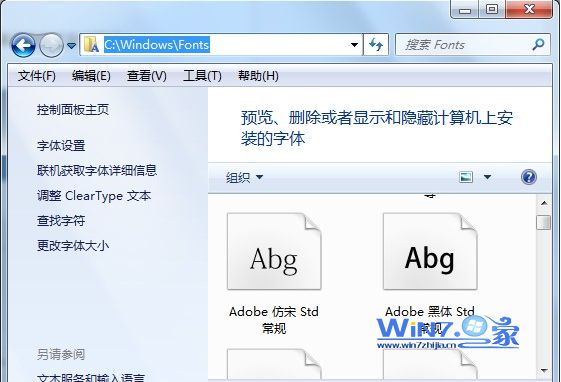This screenshot has height=382, width=561.
Task: Click the scrollbar down arrow
Action: [544, 371]
